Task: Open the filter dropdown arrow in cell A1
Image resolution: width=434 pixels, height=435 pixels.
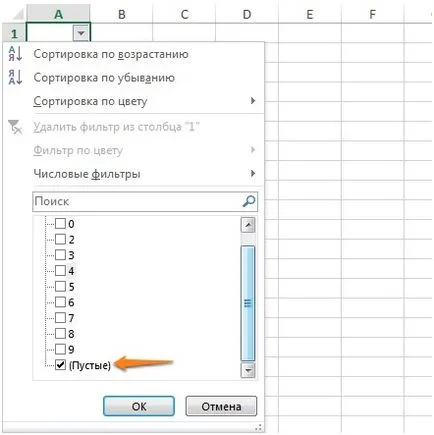Action: [x=81, y=33]
